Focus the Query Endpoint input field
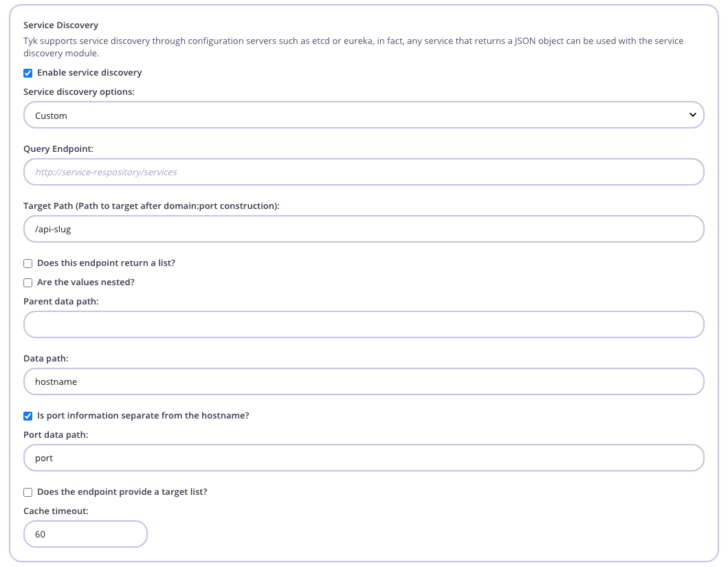This screenshot has height=567, width=728. point(364,171)
